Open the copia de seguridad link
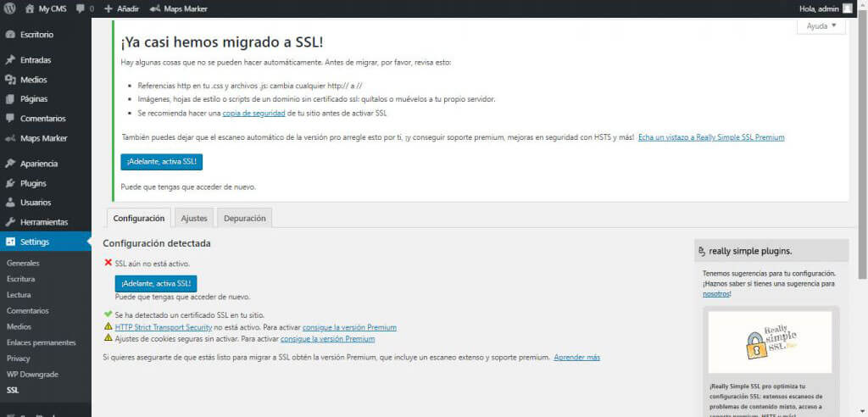The height and width of the screenshot is (417, 868). 254,113
